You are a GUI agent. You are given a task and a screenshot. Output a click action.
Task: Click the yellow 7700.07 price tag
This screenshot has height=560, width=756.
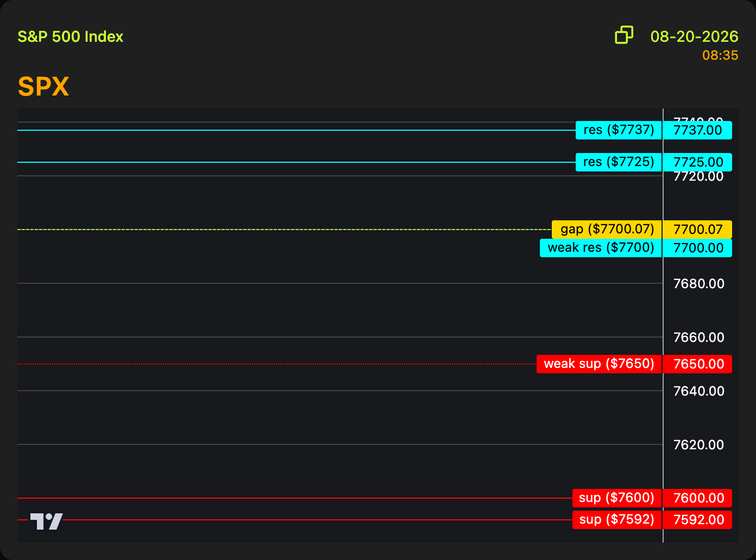[697, 230]
